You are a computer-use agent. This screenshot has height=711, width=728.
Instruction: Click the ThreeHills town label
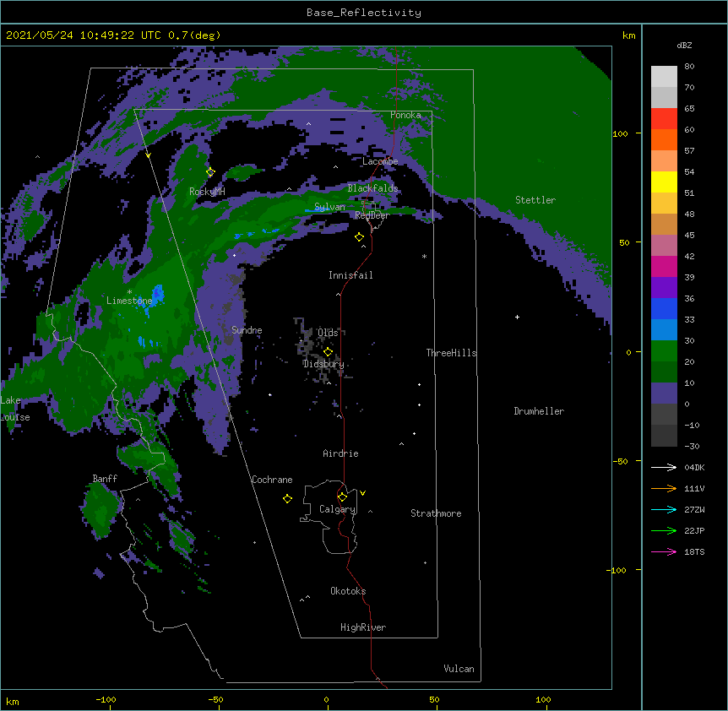451,353
